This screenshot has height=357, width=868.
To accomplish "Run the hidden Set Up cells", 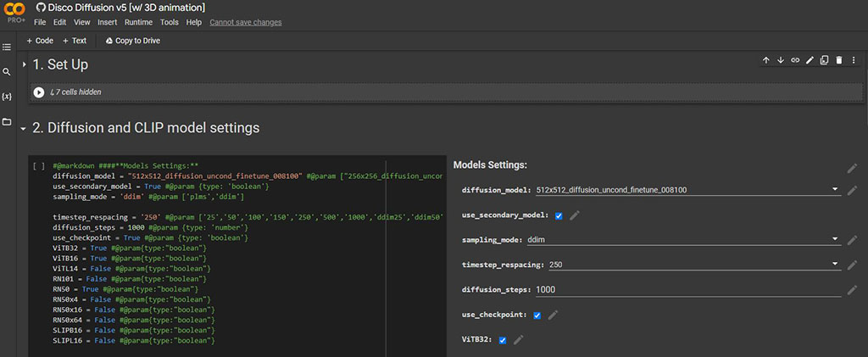I will pyautogui.click(x=39, y=92).
